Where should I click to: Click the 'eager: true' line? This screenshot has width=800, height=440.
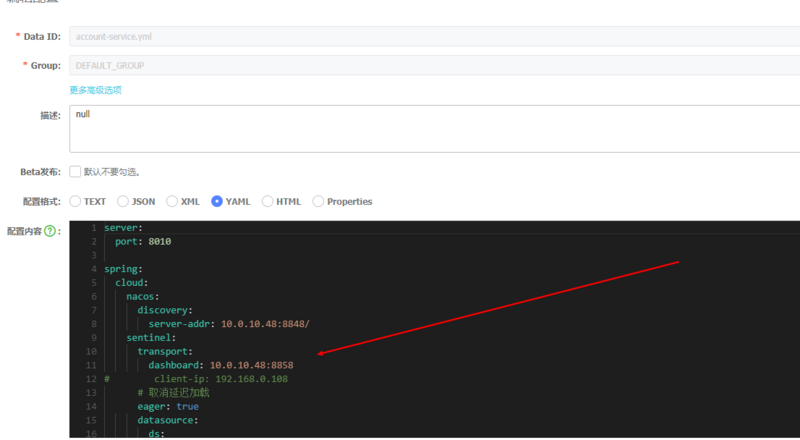tap(168, 407)
